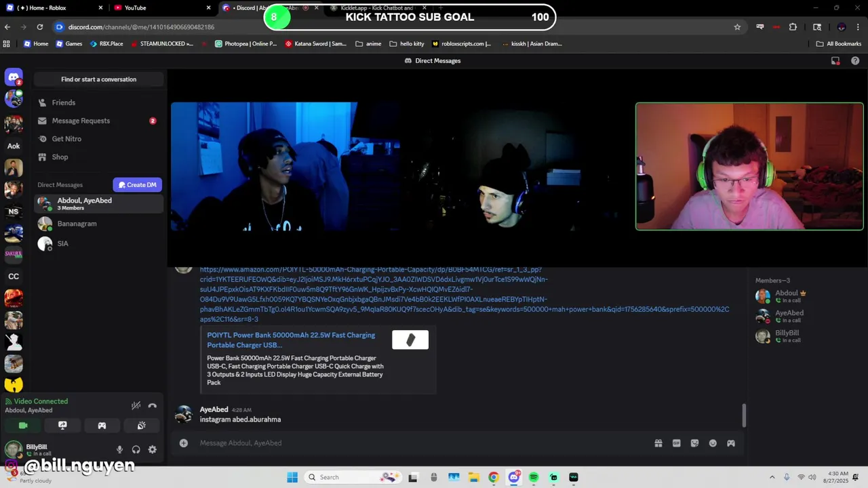Open anime bookmarks folder
This screenshot has width=868, height=488.
pyautogui.click(x=368, y=44)
